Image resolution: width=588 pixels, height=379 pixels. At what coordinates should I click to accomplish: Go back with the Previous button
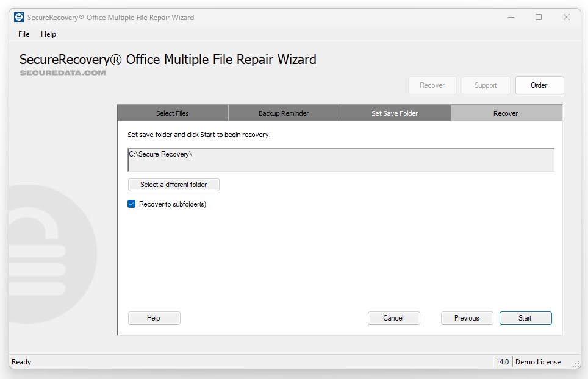[x=467, y=318]
